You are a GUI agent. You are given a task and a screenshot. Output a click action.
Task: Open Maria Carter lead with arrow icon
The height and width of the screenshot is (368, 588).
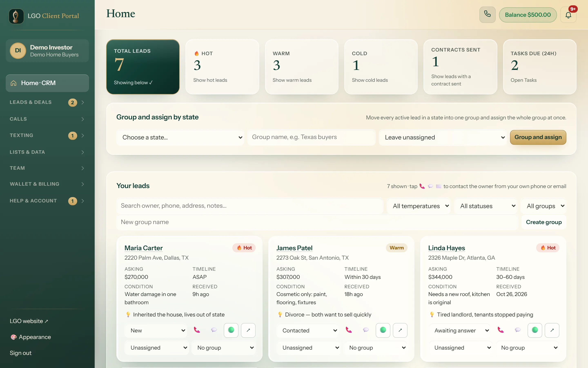(x=248, y=330)
